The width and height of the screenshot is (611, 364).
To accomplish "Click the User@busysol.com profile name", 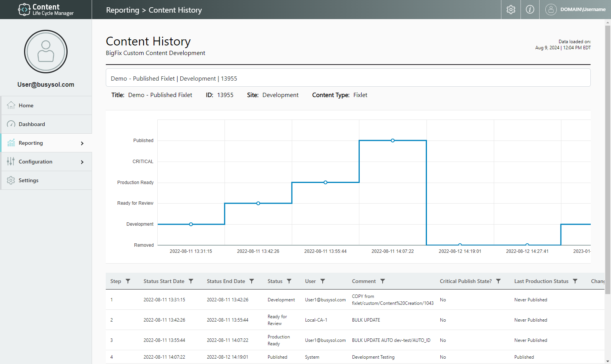I will point(46,84).
